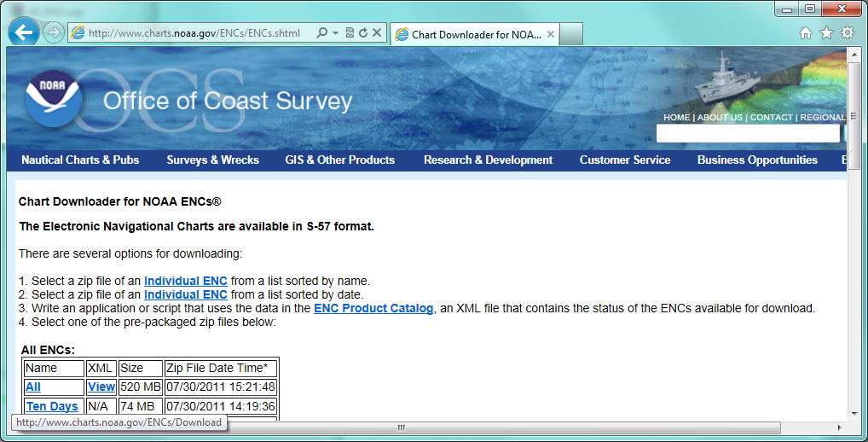Image resolution: width=868 pixels, height=442 pixels.
Task: Click the NOAA logo emblem
Action: click(x=54, y=99)
